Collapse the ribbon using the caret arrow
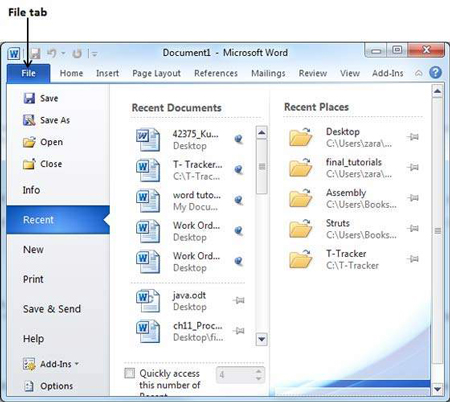This screenshot has width=450, height=402. [418, 73]
